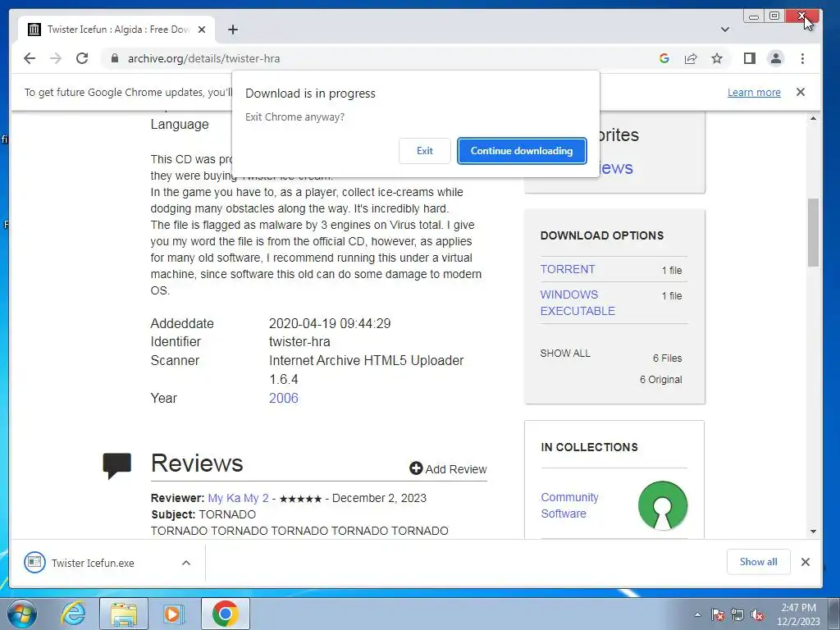
Task: Dismiss the Chrome updates info bar
Action: (801, 92)
